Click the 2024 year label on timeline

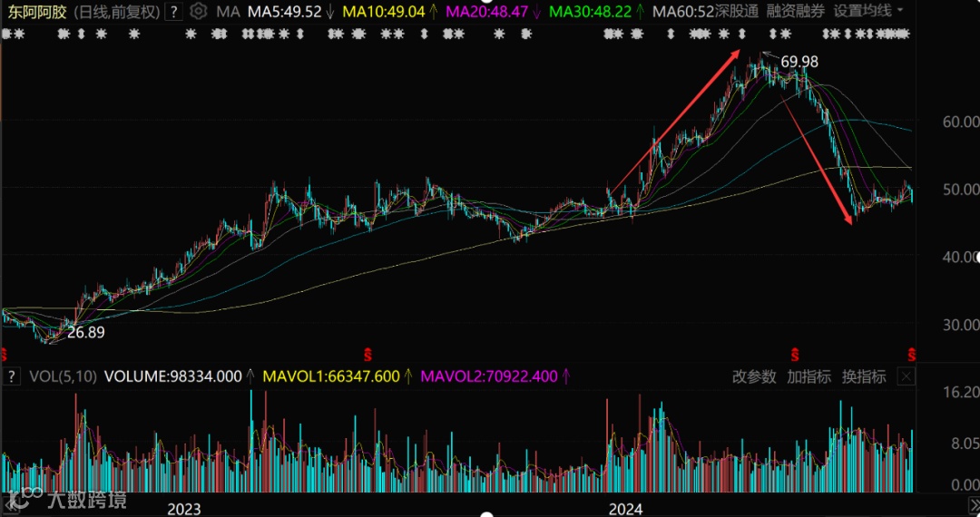pyautogui.click(x=625, y=509)
